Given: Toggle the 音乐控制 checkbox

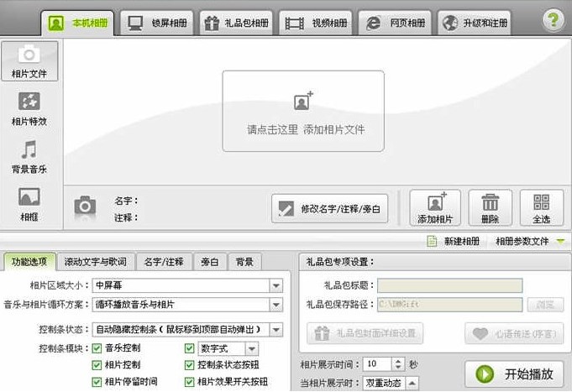Looking at the screenshot, I should [97, 348].
